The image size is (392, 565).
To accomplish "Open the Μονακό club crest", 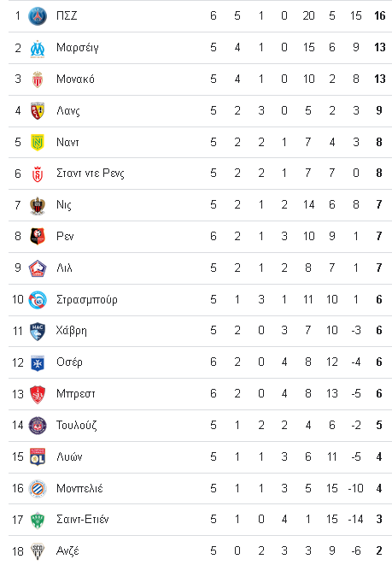I will coord(38,79).
